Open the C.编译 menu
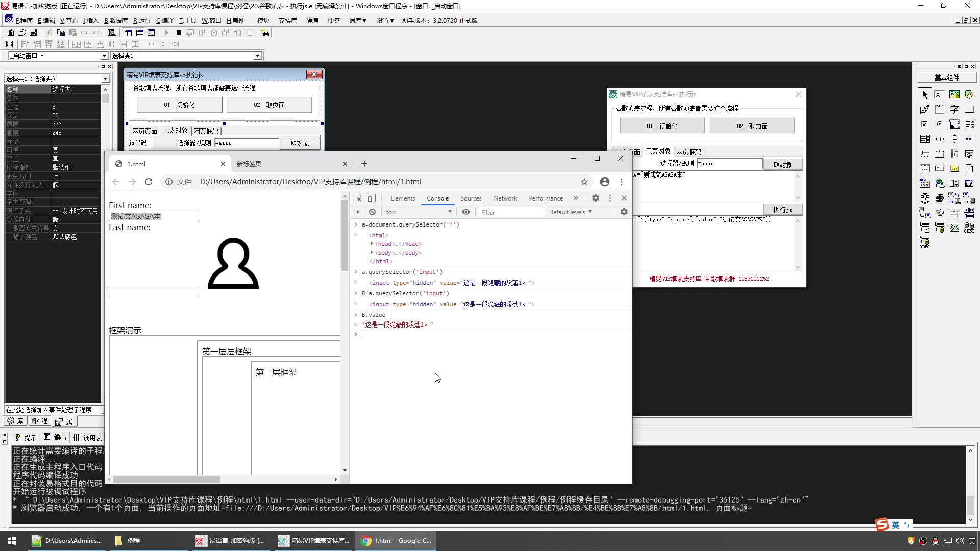980x551 pixels. click(165, 20)
